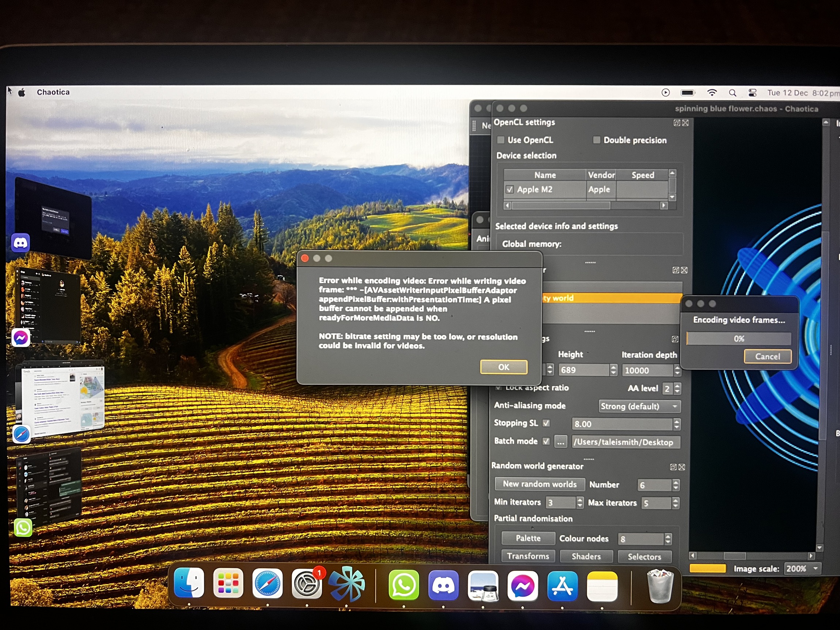
Task: Click the Stopping SL value field
Action: click(622, 424)
